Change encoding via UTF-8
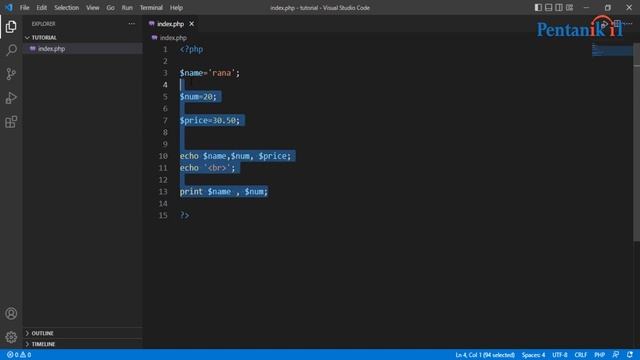Viewport: 640px width, 360px height. click(560, 355)
